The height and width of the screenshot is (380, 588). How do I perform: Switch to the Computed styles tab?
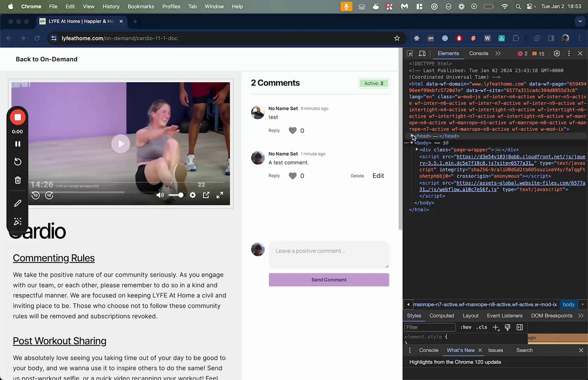click(x=442, y=316)
